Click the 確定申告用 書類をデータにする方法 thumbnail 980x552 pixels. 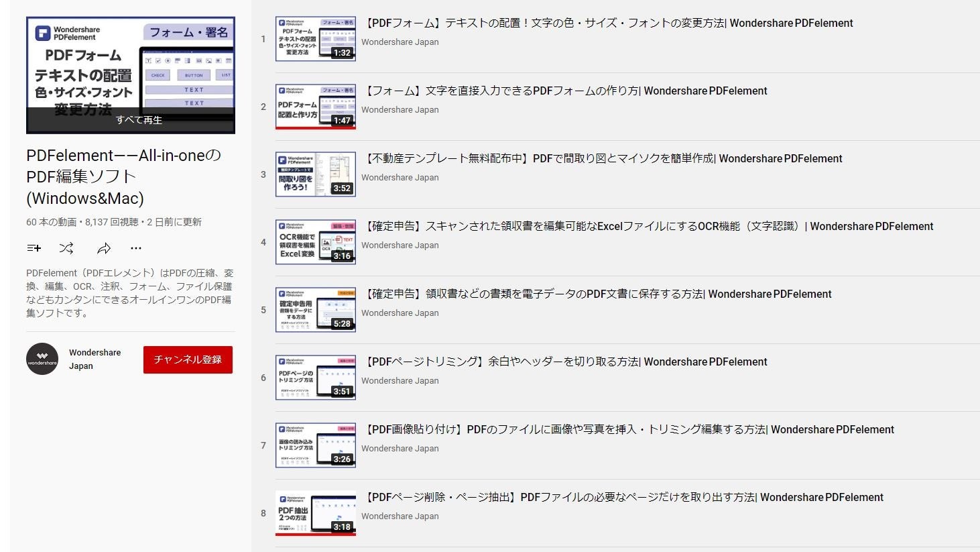(316, 309)
